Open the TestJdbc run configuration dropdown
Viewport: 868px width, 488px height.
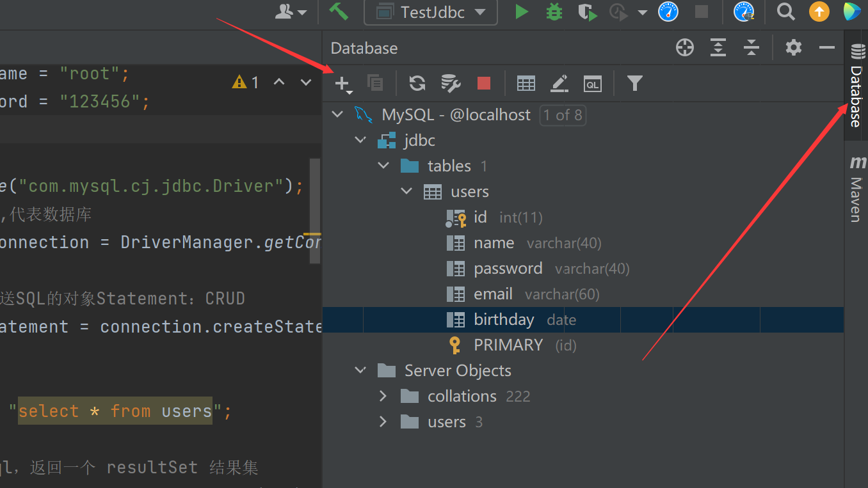pyautogui.click(x=431, y=12)
